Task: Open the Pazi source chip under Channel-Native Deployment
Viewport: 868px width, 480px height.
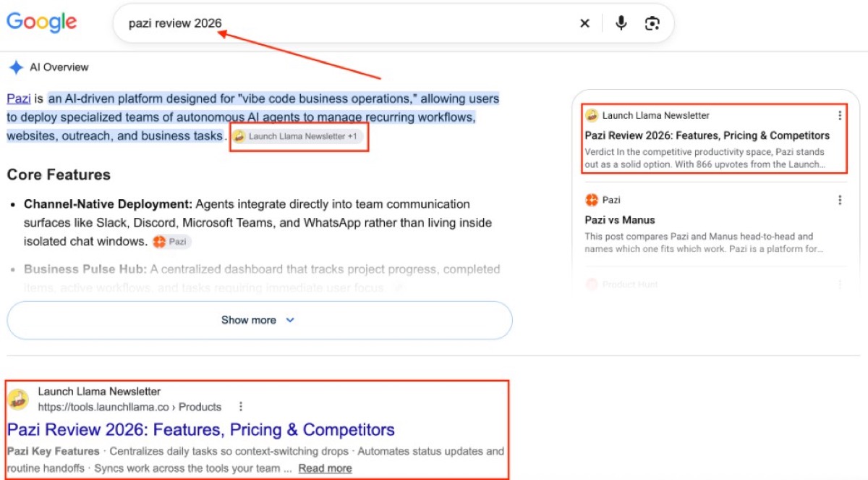Action: tap(172, 242)
